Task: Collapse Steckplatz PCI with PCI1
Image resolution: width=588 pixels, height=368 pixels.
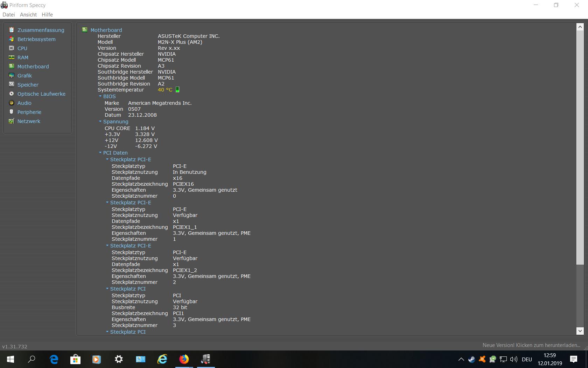Action: click(x=107, y=288)
